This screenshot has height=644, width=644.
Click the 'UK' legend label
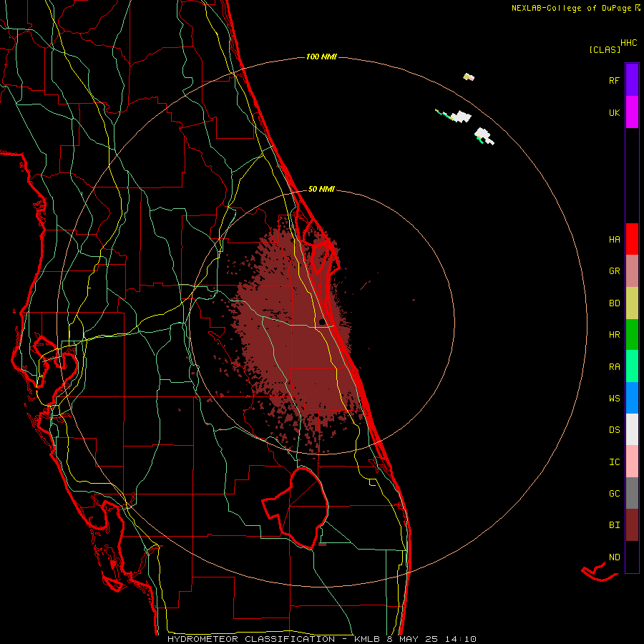(x=614, y=112)
